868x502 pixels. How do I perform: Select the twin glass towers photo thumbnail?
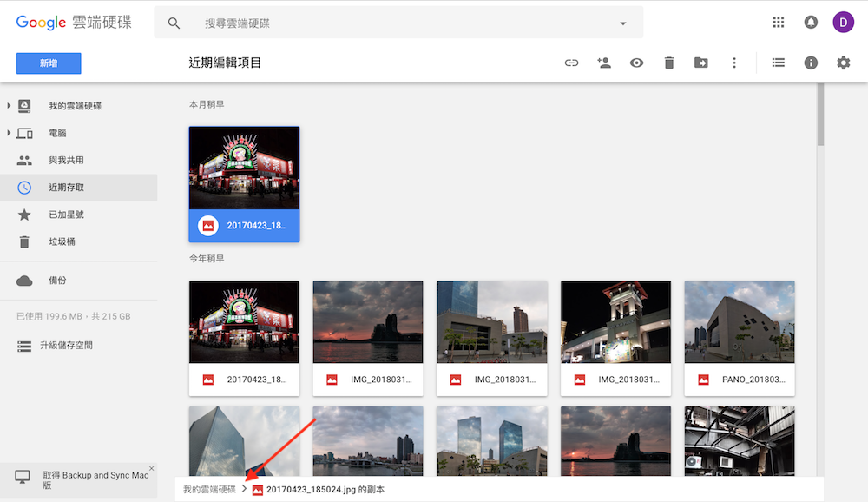click(x=492, y=441)
